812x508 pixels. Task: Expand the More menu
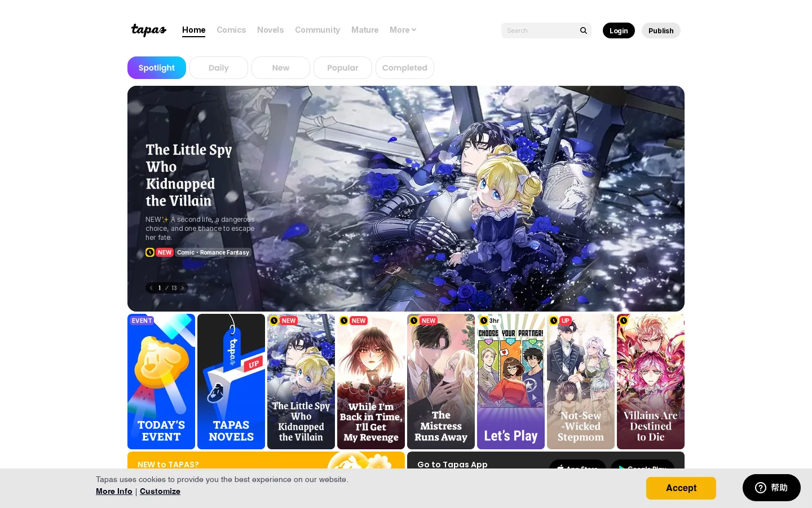coord(403,30)
